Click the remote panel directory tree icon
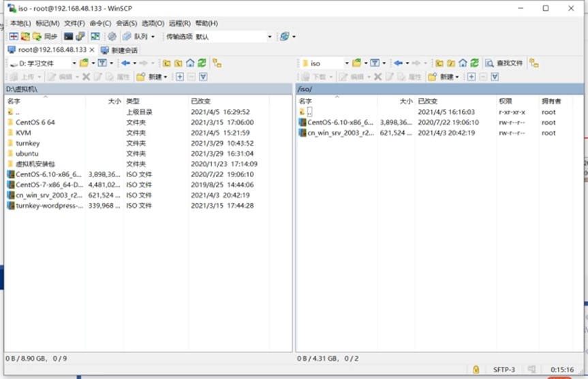This screenshot has width=588, height=379. click(534, 63)
